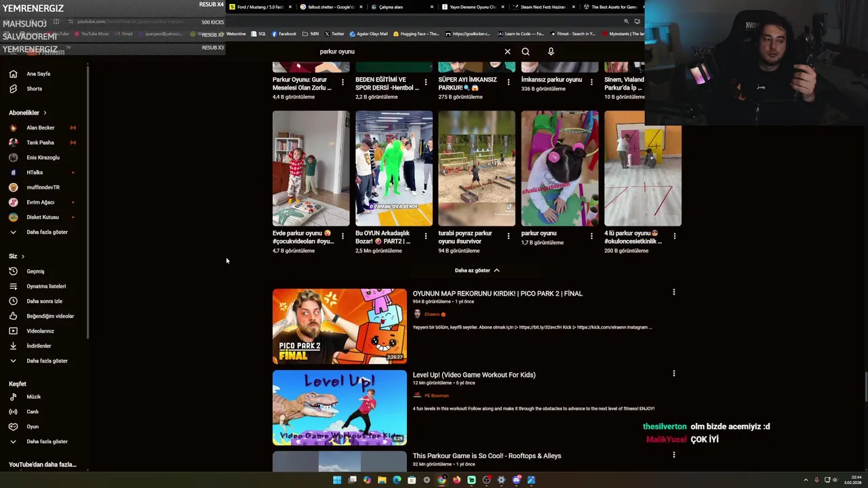This screenshot has height=488, width=868.
Task: Open the SQL bookmark
Action: (x=258, y=34)
